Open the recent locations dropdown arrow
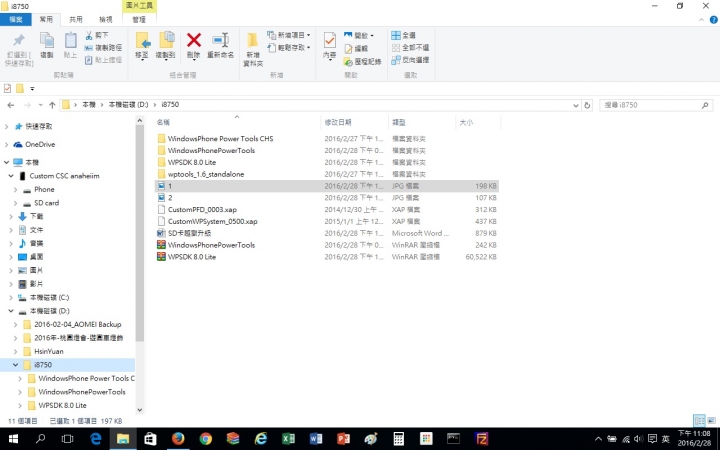 pyautogui.click(x=40, y=105)
